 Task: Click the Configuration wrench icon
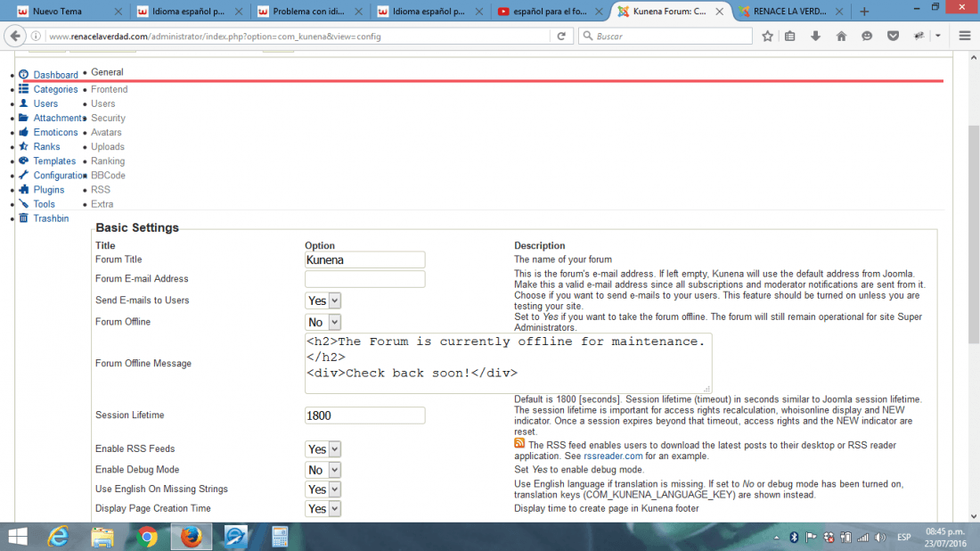pos(24,175)
